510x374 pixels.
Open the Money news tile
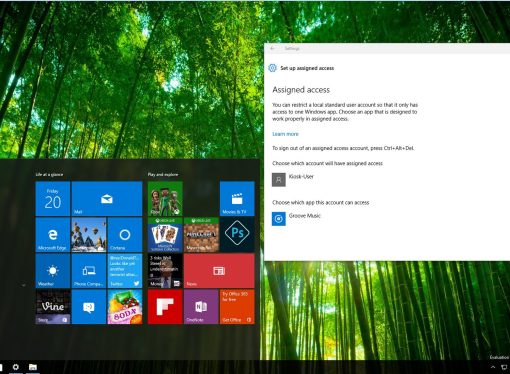click(165, 271)
